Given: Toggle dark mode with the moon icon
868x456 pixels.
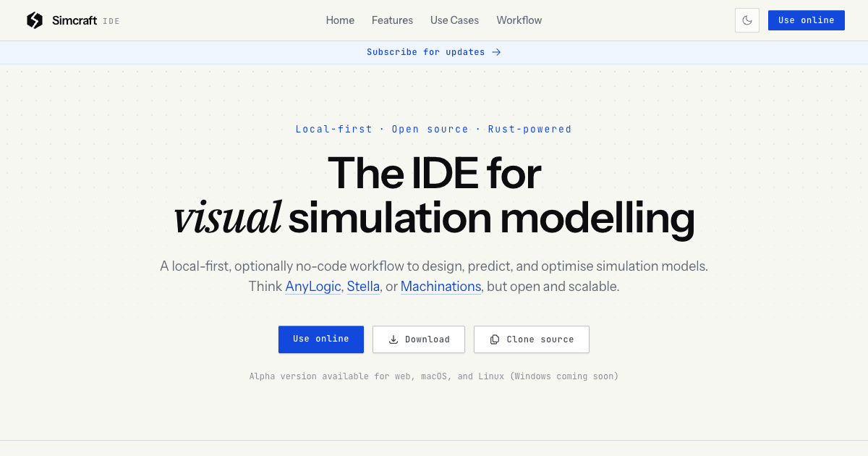Looking at the screenshot, I should pos(747,20).
